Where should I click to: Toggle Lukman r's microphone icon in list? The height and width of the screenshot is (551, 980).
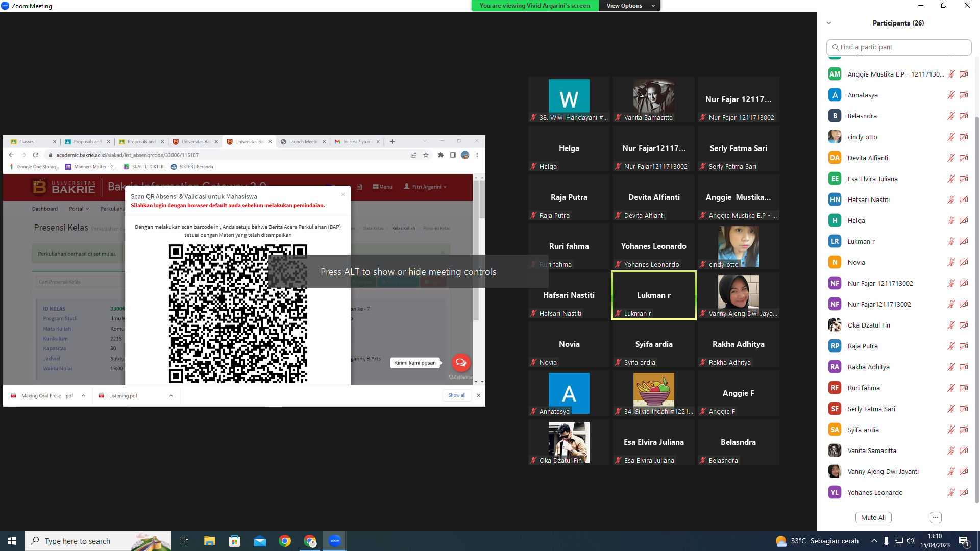click(x=951, y=241)
